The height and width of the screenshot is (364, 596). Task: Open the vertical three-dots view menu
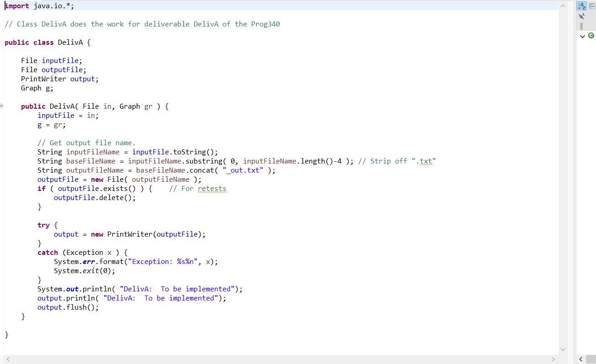[x=581, y=26]
